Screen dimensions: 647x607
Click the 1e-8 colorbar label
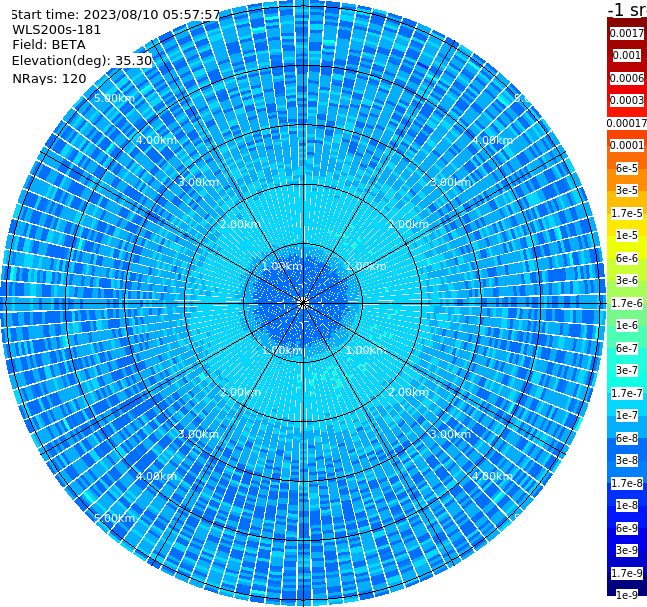pyautogui.click(x=627, y=505)
